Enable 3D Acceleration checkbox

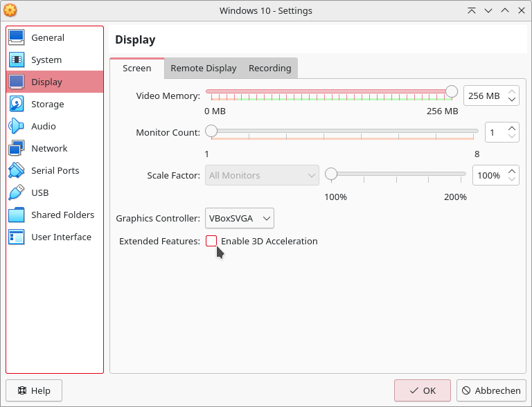[211, 241]
